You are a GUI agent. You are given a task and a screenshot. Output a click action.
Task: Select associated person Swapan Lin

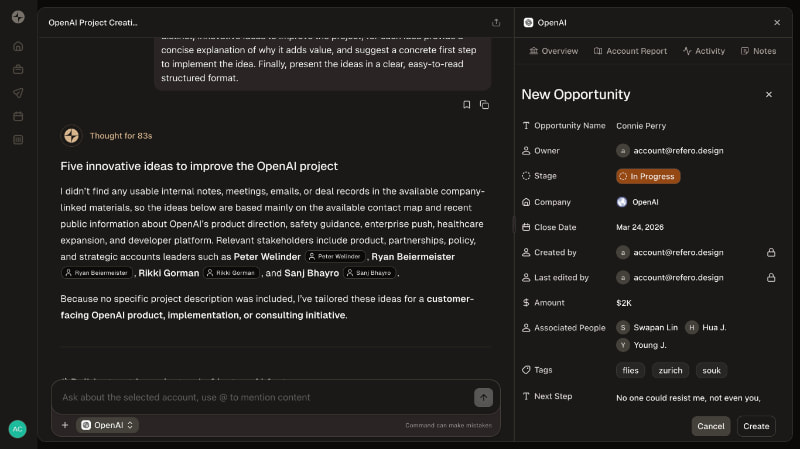647,328
